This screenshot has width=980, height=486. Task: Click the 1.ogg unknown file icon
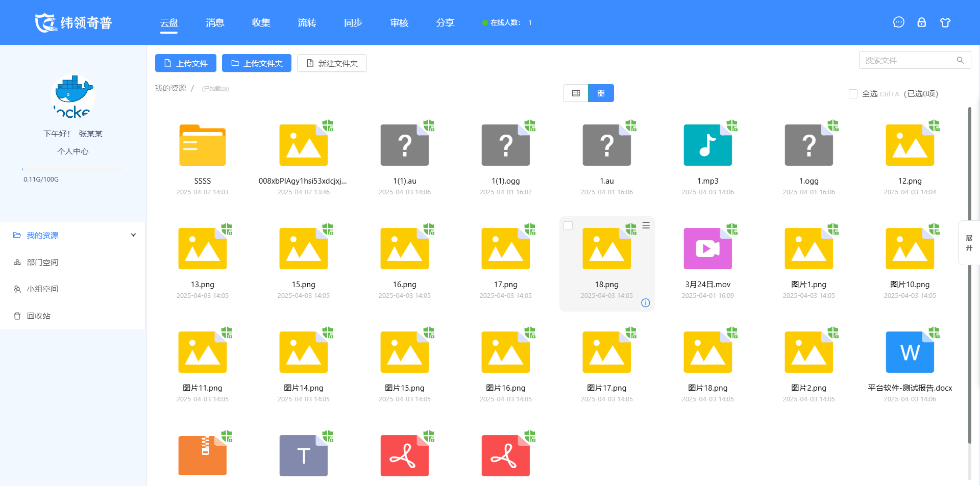pos(809,145)
